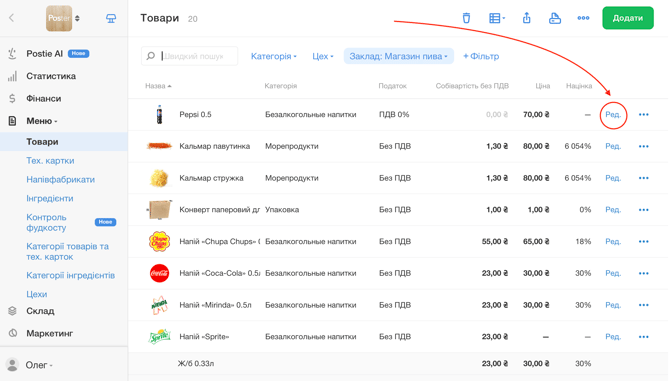
Task: Click the trash bin icon in header
Action: pos(466,18)
